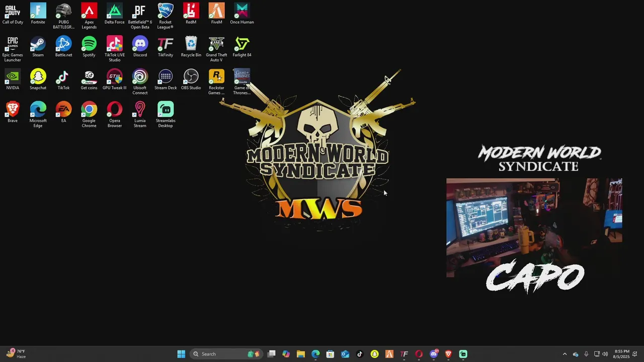Screen dimensions: 644x362
Task: Click the PUBG BATTLEGROUNDS desktop icon
Action: click(63, 16)
